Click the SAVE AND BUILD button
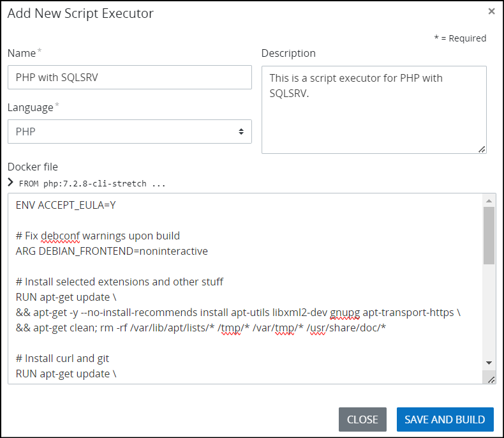The image size is (504, 438). (445, 419)
